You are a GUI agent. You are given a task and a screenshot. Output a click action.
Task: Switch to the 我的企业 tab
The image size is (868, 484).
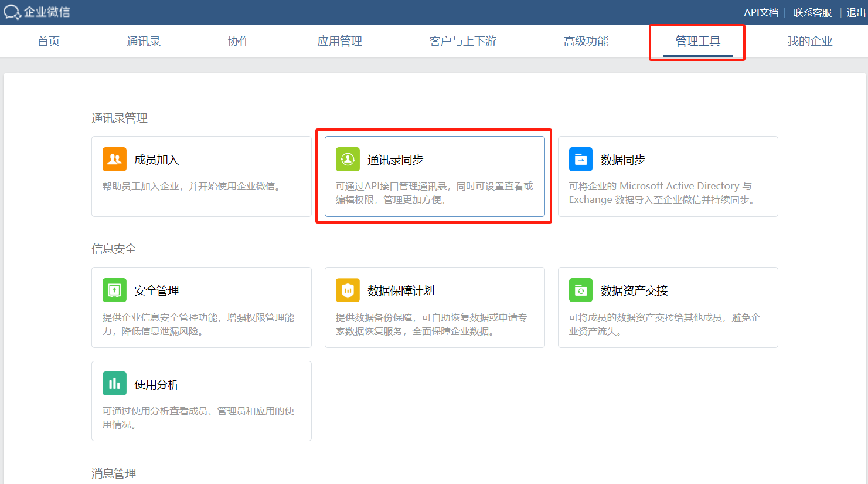click(809, 41)
